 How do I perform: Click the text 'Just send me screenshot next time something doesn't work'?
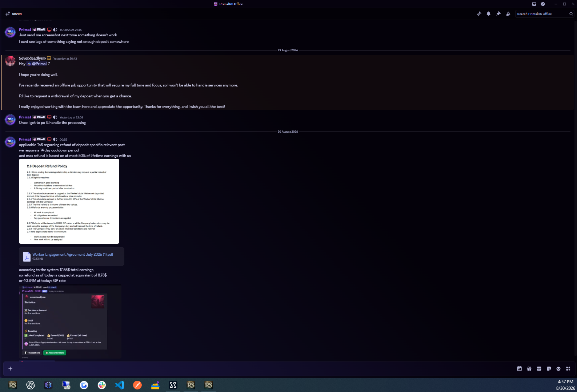(x=68, y=35)
